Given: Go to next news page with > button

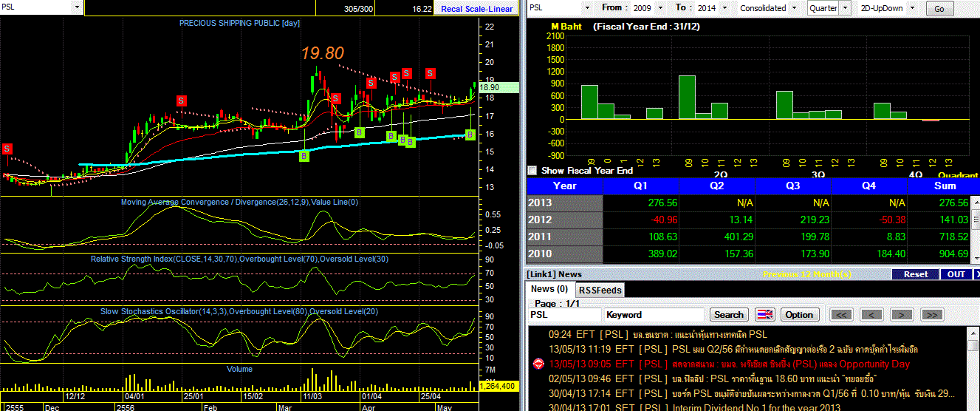Looking at the screenshot, I should (902, 315).
